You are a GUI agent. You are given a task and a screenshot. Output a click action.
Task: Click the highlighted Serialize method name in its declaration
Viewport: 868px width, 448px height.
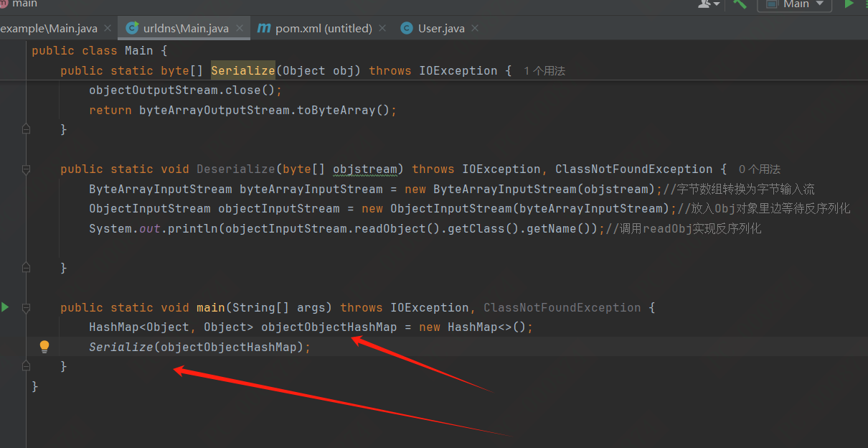click(243, 70)
